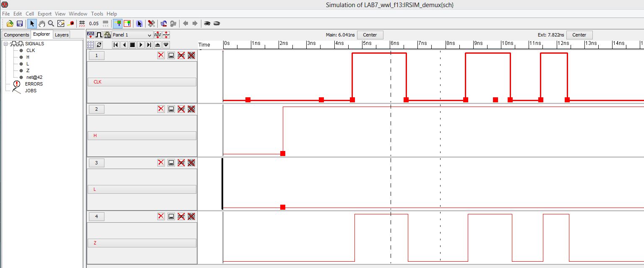Click the add waveform panel icon
Image resolution: width=644 pixels, height=268 pixels.
[x=91, y=34]
